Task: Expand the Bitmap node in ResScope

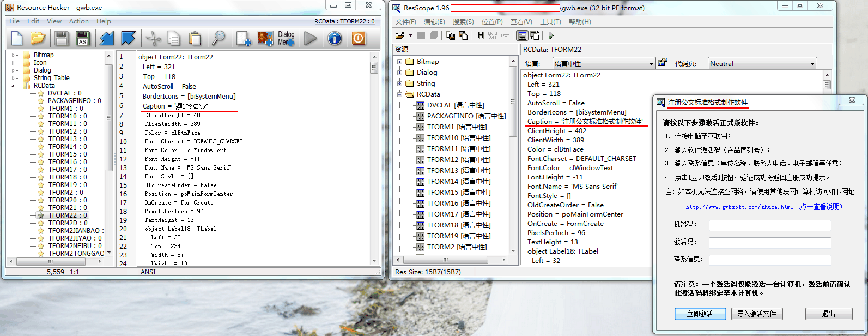Action: click(x=400, y=62)
